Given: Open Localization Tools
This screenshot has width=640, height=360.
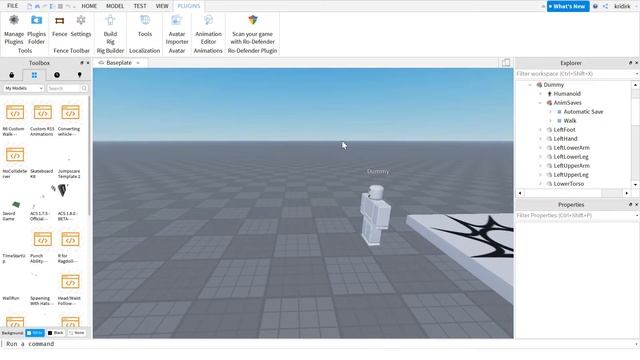Looking at the screenshot, I should [x=145, y=27].
